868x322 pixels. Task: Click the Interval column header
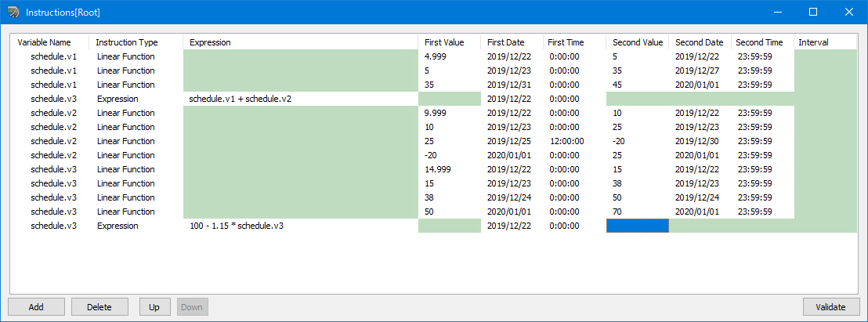tap(826, 42)
